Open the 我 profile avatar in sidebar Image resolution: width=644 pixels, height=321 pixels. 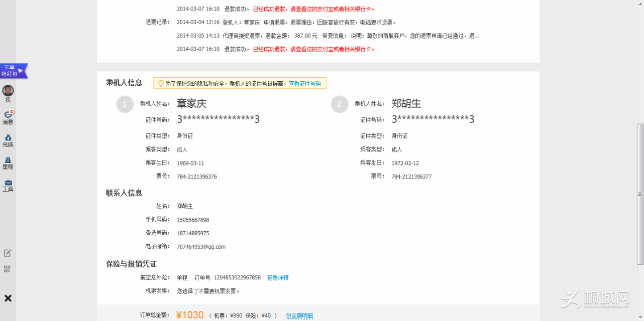pos(8,91)
